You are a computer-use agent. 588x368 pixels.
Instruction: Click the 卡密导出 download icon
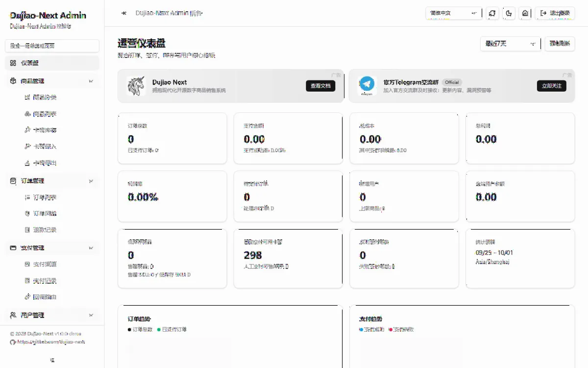tap(27, 163)
